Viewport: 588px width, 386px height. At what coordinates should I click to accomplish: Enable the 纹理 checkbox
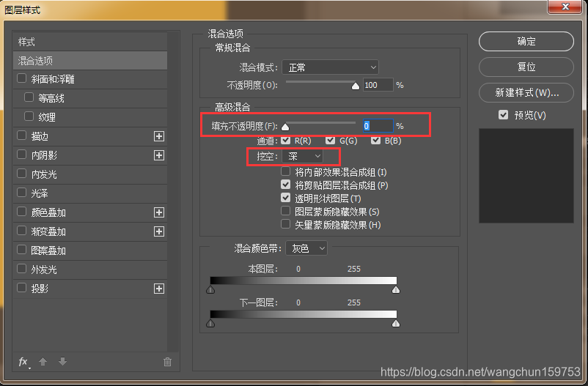(29, 116)
